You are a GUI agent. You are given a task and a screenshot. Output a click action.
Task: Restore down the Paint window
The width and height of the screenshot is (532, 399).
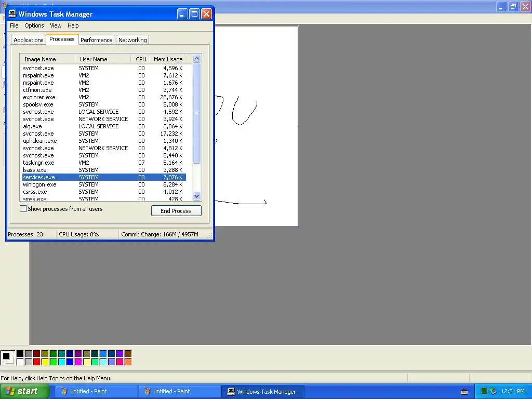tap(513, 6)
